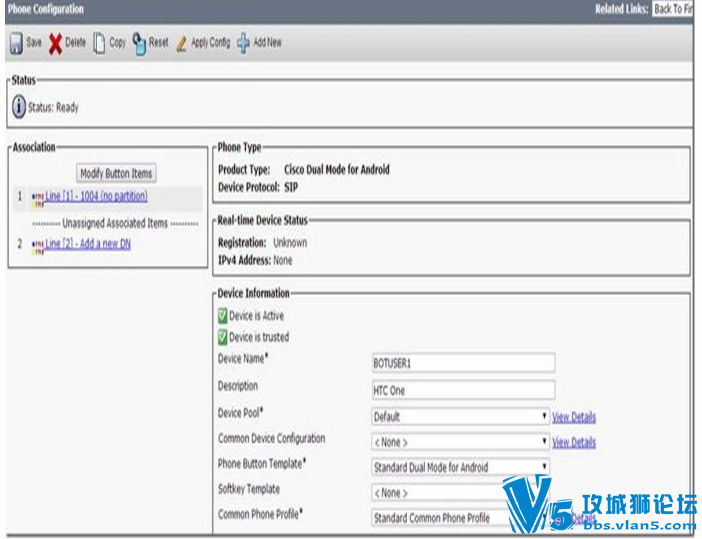Click the Softkey Template label

click(249, 489)
